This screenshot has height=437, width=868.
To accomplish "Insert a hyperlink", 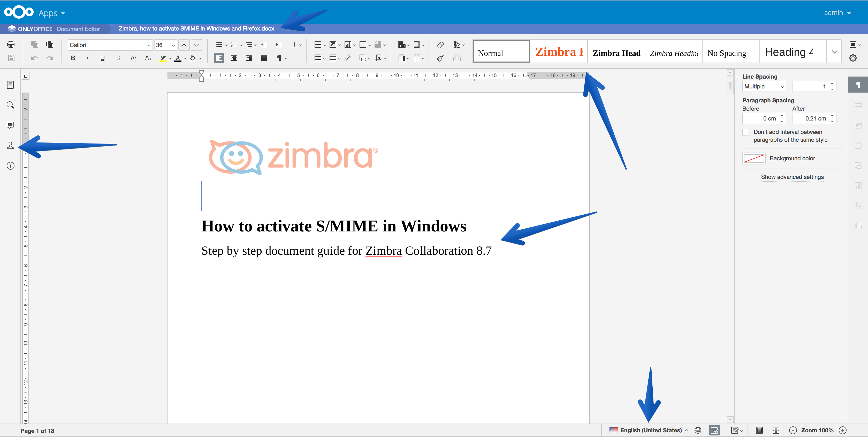I will [348, 58].
